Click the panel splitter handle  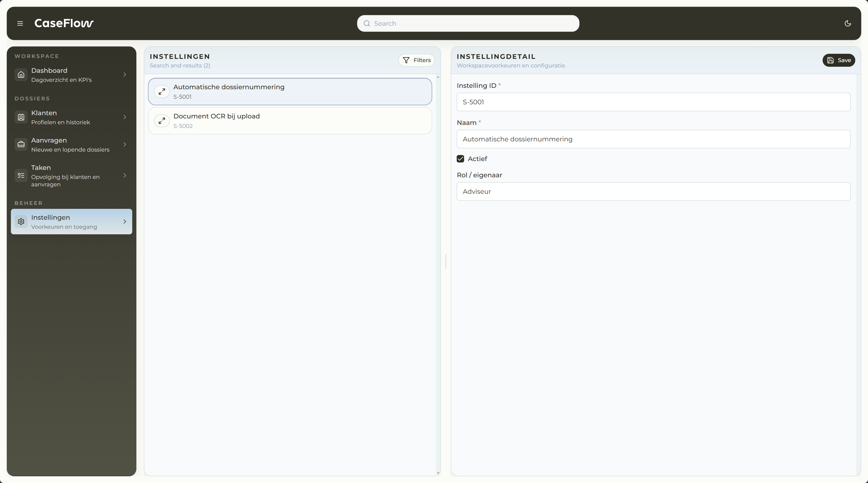coord(446,261)
